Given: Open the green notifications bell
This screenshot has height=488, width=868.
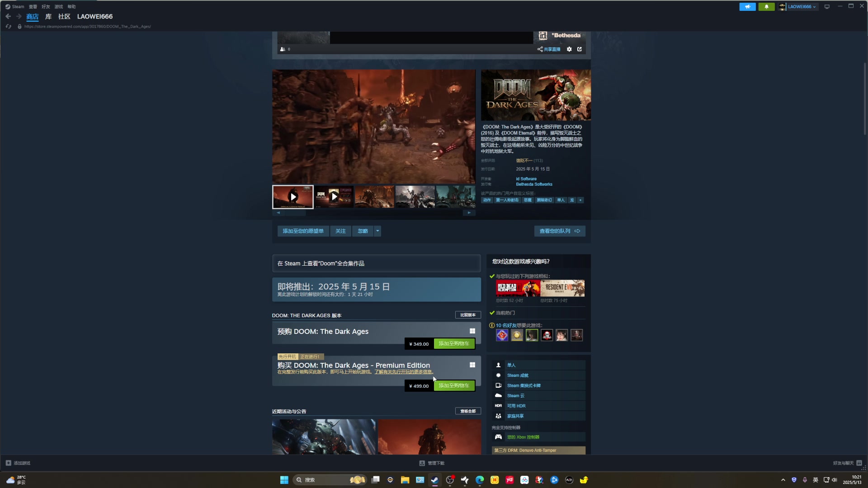Looking at the screenshot, I should (766, 7).
